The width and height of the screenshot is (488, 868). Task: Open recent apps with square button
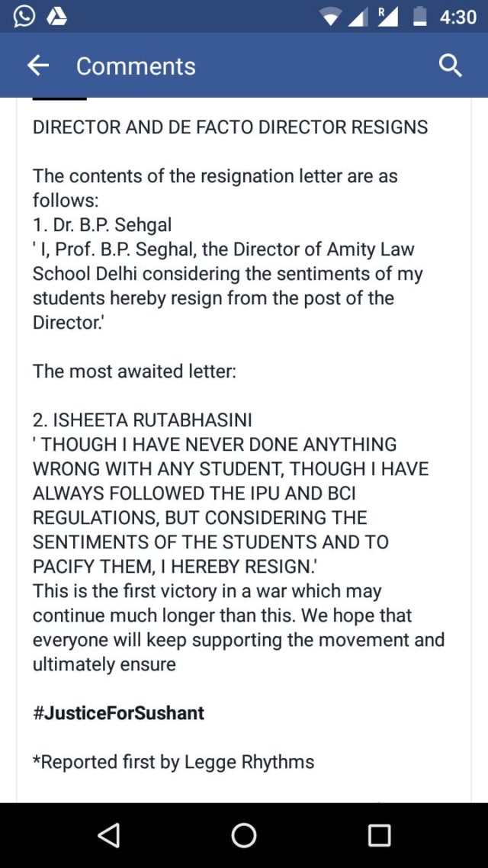tap(379, 835)
